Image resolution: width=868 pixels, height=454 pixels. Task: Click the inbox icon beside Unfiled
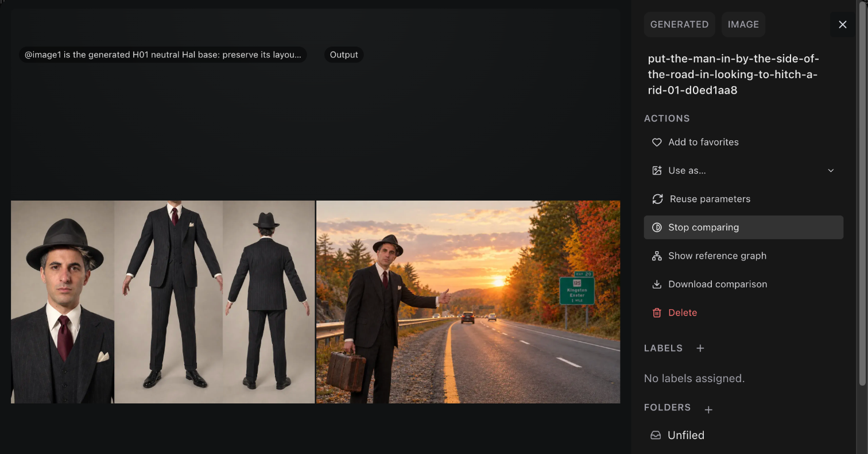656,435
